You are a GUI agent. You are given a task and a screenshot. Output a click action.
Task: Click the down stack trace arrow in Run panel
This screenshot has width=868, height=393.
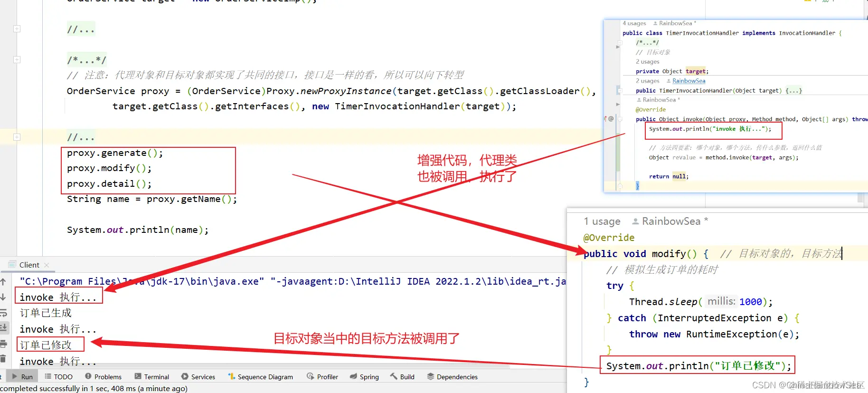tap(3, 297)
